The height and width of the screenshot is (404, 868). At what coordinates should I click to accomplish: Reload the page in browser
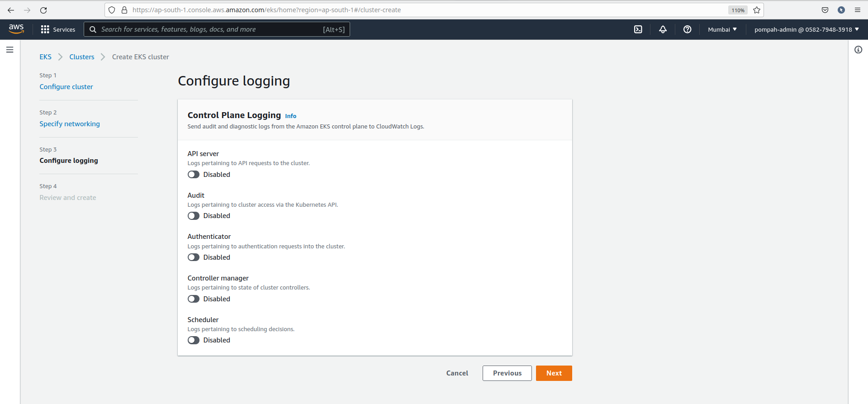click(43, 10)
